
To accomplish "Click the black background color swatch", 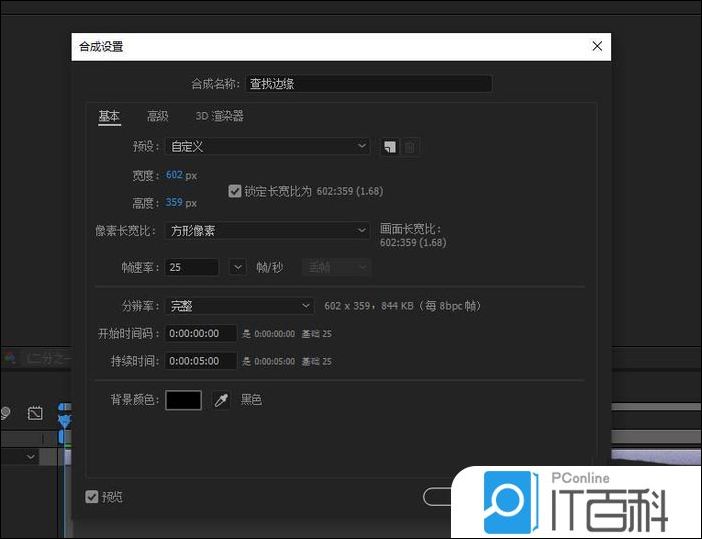I will pos(183,400).
